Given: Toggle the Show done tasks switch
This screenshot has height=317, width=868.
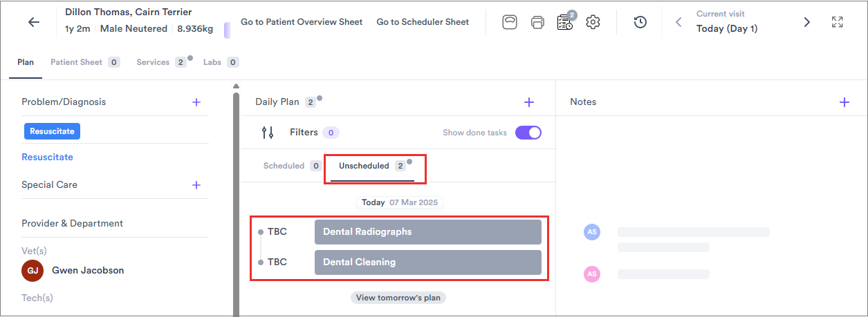Looking at the screenshot, I should (x=528, y=133).
